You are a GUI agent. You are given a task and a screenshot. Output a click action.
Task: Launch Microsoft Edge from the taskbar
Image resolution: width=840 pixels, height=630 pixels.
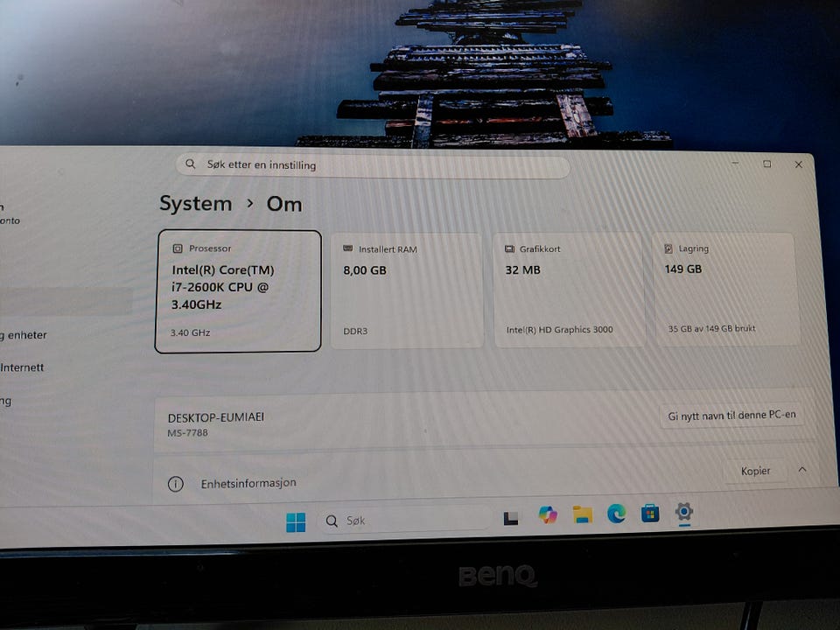617,514
